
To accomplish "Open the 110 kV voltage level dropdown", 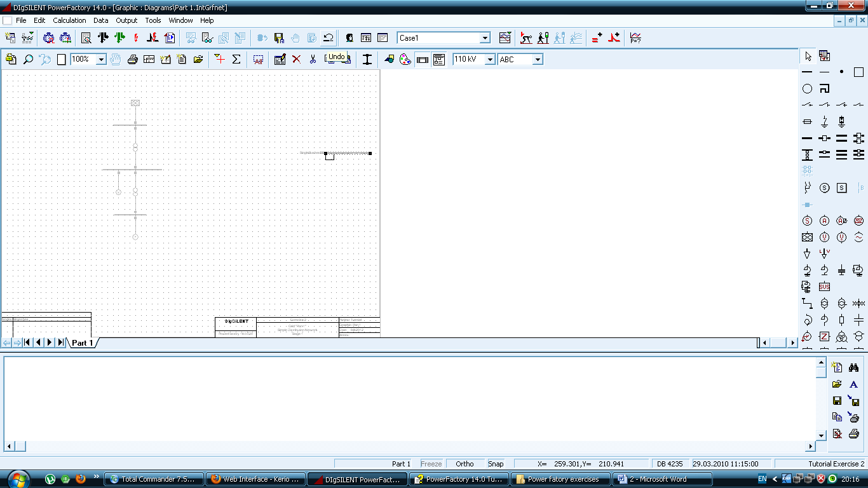I will [x=490, y=59].
